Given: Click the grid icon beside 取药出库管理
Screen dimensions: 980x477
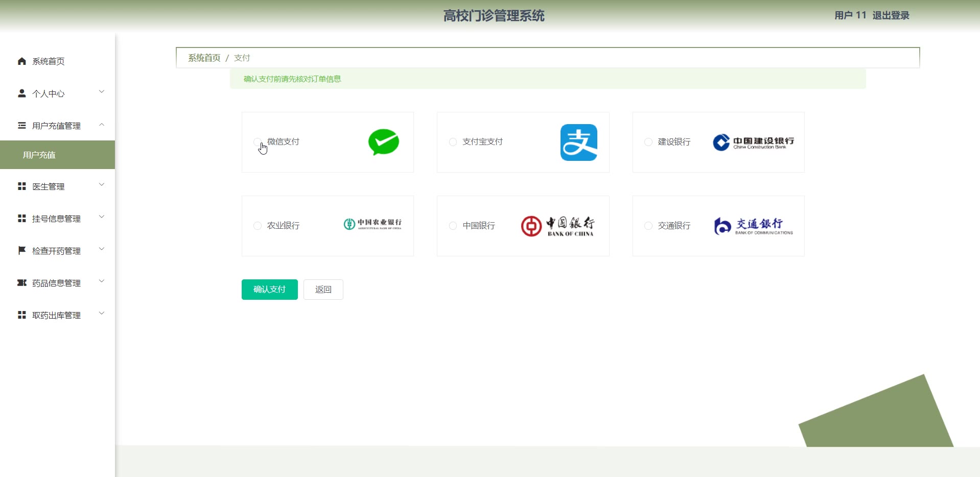Looking at the screenshot, I should click(21, 315).
